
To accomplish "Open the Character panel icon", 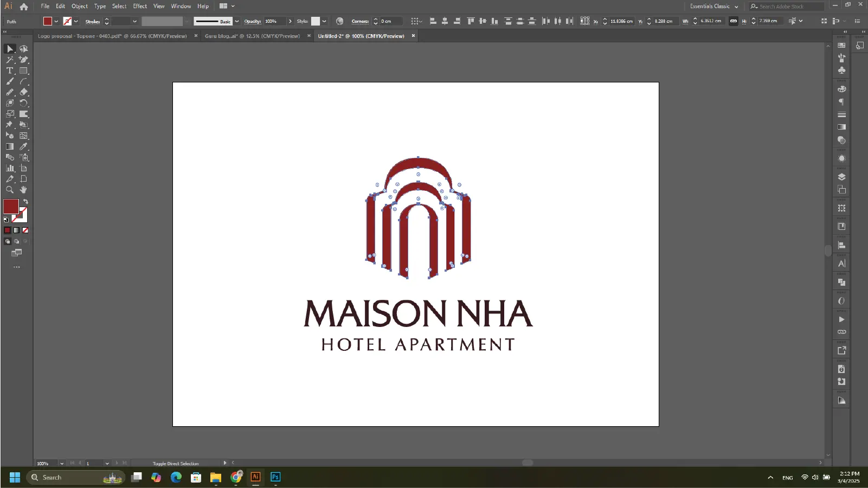I will (x=841, y=264).
